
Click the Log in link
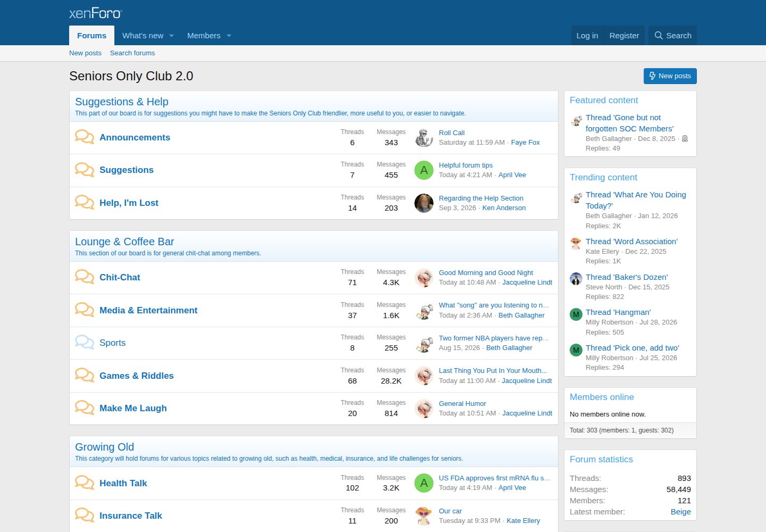pos(587,36)
